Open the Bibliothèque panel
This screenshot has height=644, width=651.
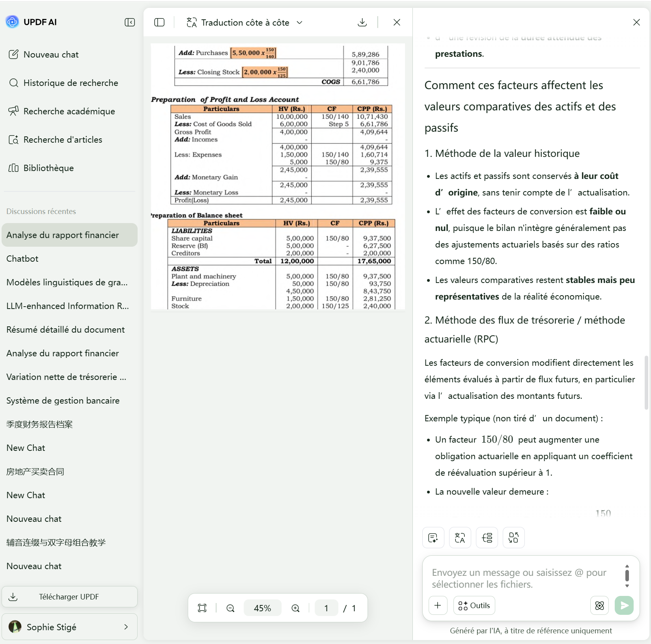click(48, 168)
